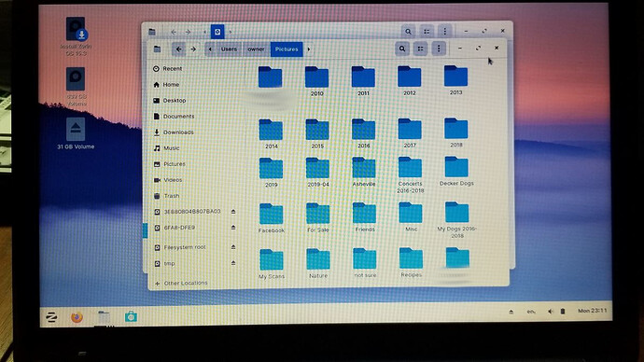Eject the Filesystem root mount
Screen dimensions: 644x362
pos(233,247)
